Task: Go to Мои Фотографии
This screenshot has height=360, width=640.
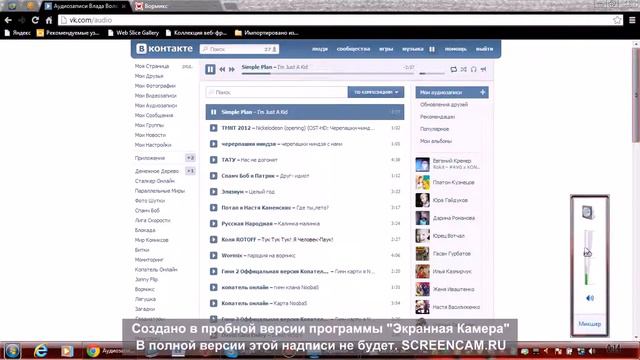Action: (x=155, y=86)
